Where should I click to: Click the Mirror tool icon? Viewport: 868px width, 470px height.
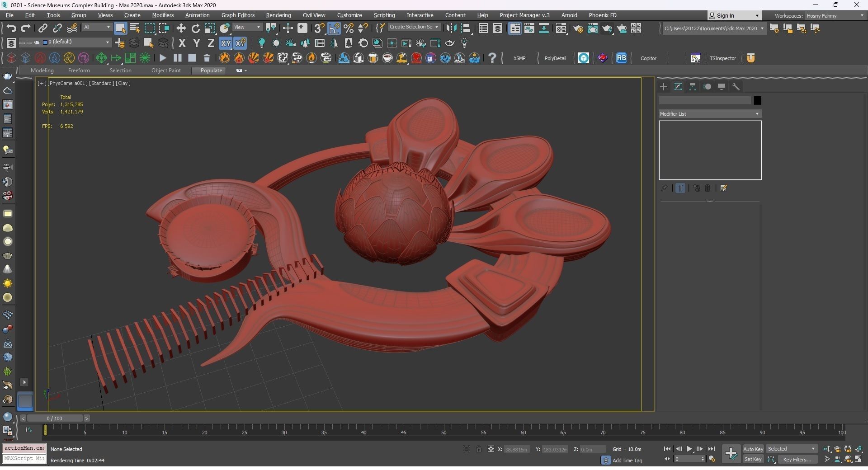tap(451, 28)
